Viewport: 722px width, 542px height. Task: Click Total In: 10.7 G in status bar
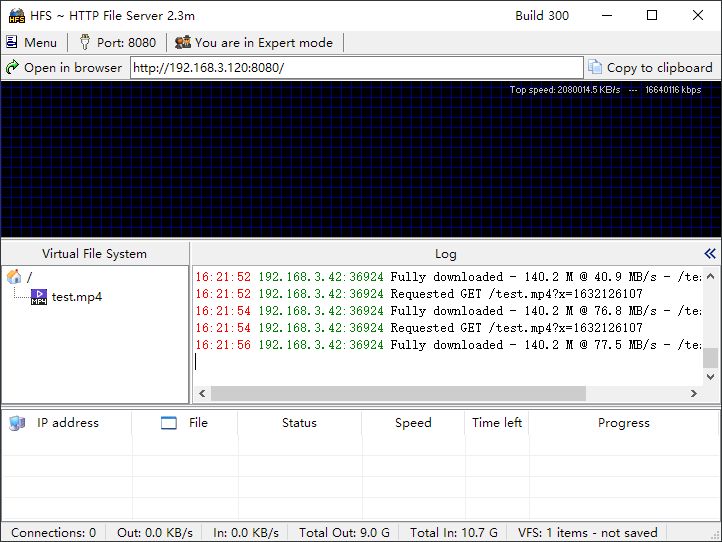point(454,533)
